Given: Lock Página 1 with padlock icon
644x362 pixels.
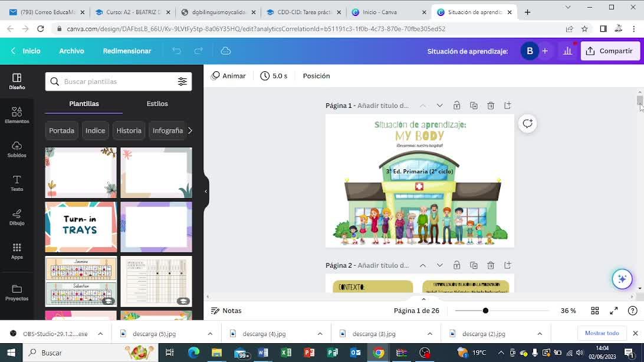Looking at the screenshot, I should (456, 106).
